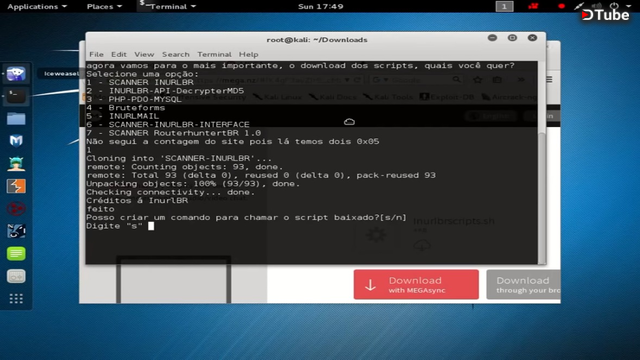
Task: Open the Kali Tools bookmark
Action: pos(389,97)
